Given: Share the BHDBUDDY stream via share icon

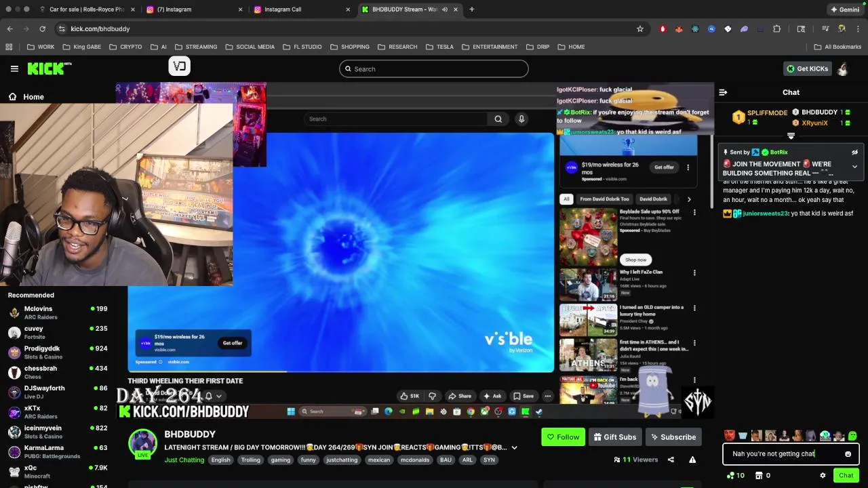Looking at the screenshot, I should pyautogui.click(x=671, y=460).
